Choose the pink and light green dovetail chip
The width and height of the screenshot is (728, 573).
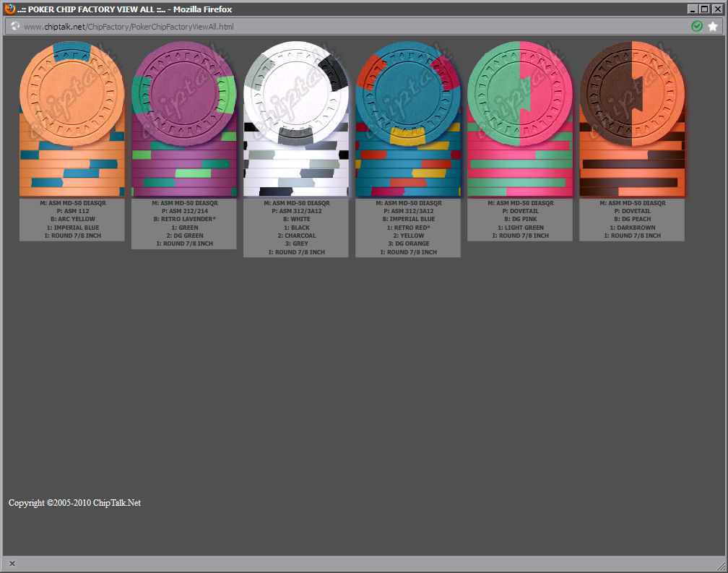pyautogui.click(x=519, y=94)
